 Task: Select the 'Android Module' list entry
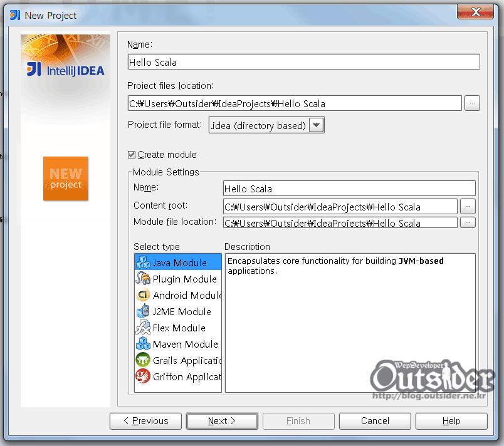click(178, 295)
